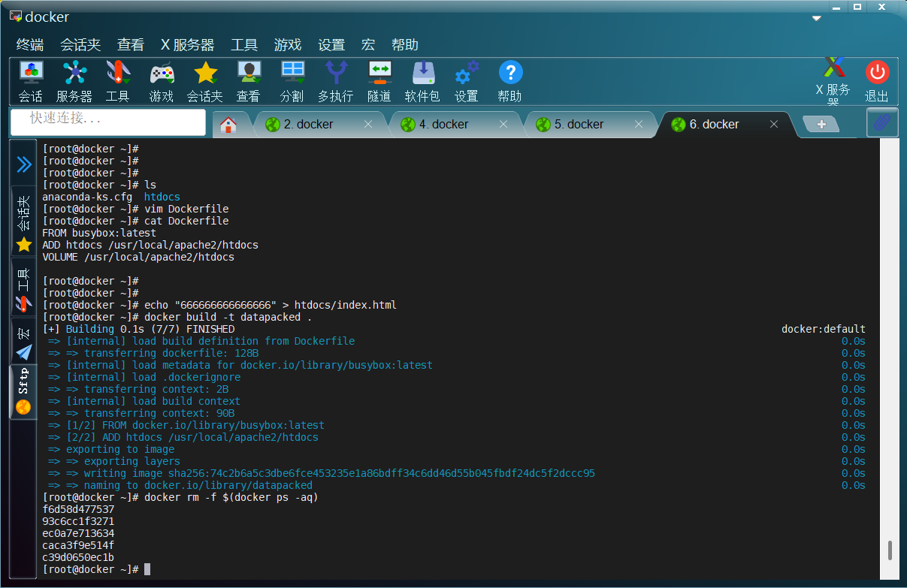Click 'anaconda-ks.cfg' in the ls output
Image resolution: width=907 pixels, height=588 pixels.
tap(87, 197)
